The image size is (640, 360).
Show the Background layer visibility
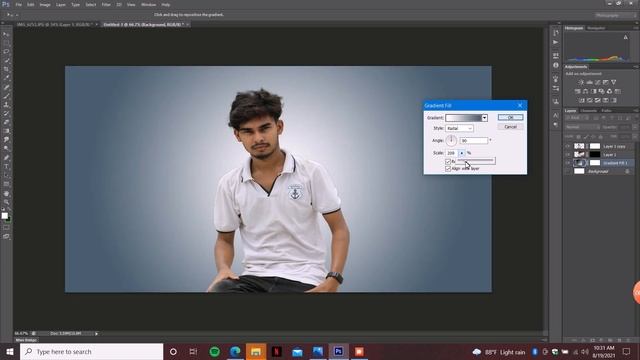[568, 171]
